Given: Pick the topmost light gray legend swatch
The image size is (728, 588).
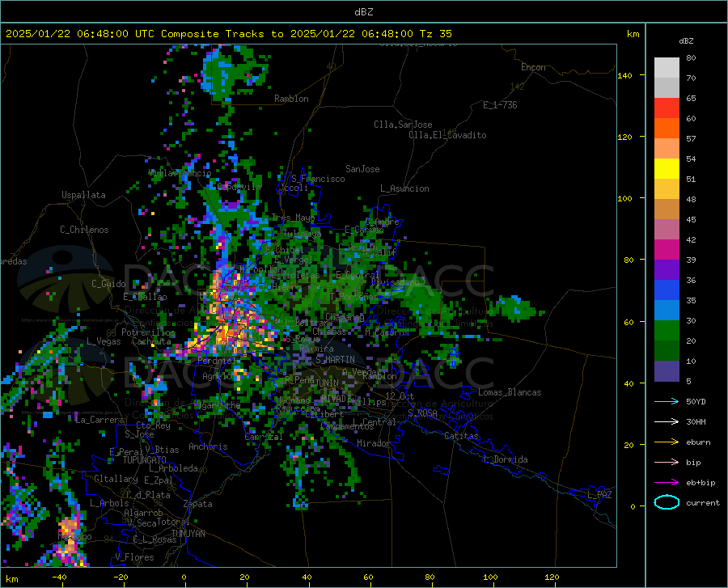Looking at the screenshot, I should 667,68.
